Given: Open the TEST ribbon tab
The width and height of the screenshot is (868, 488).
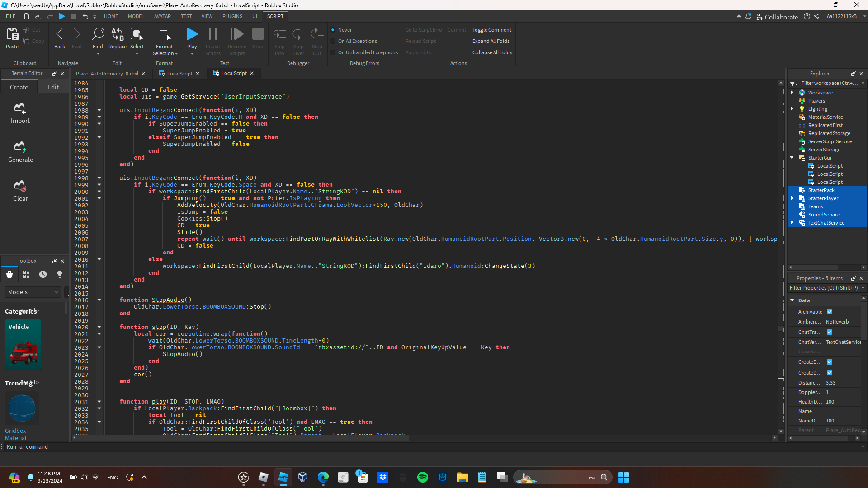Looking at the screenshot, I should tap(186, 16).
